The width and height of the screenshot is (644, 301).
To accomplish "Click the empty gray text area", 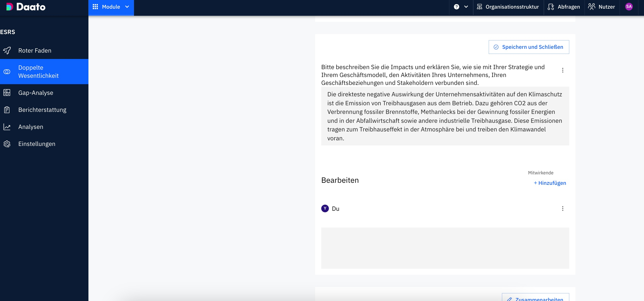I will click(445, 248).
